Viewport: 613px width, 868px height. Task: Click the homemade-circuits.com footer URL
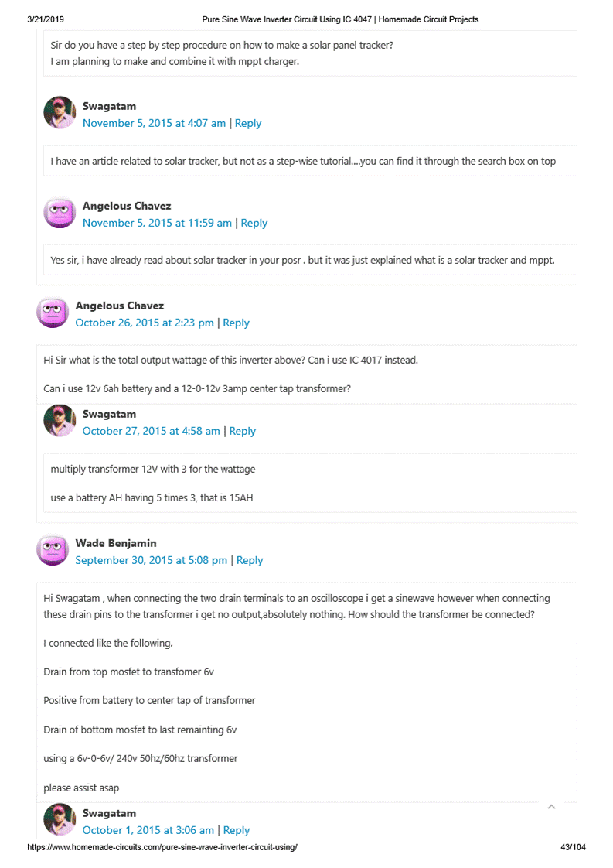pos(162,847)
